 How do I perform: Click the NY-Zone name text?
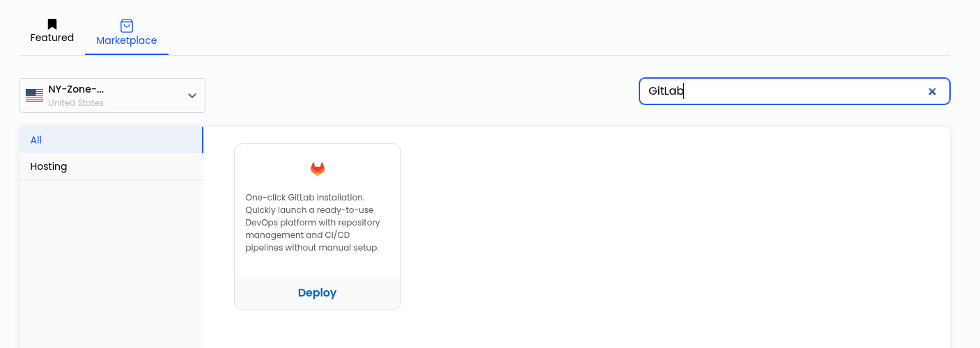click(76, 89)
